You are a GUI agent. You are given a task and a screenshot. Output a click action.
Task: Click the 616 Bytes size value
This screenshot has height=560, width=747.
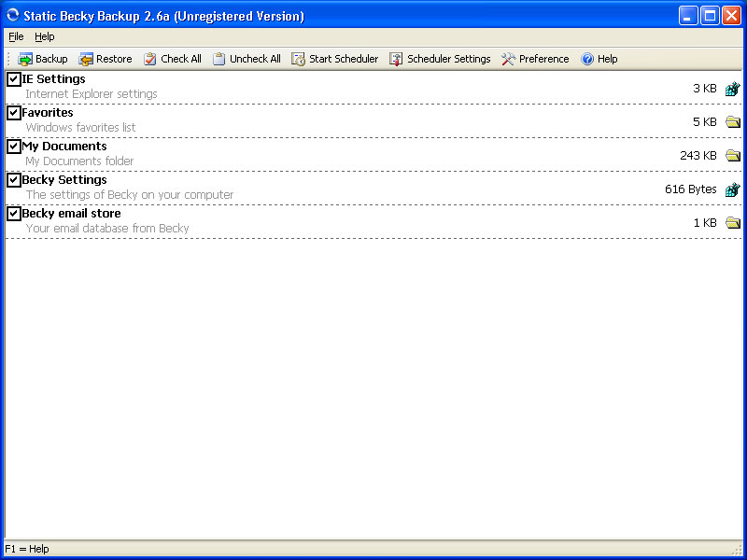click(x=691, y=189)
